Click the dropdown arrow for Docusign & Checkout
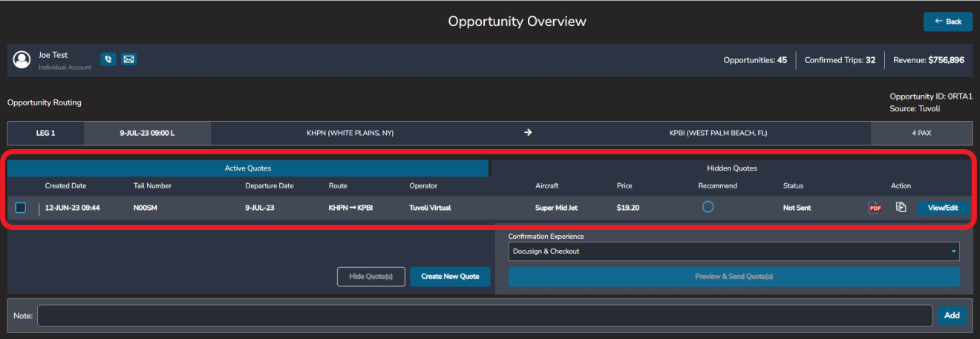This screenshot has width=980, height=339. coord(953,251)
